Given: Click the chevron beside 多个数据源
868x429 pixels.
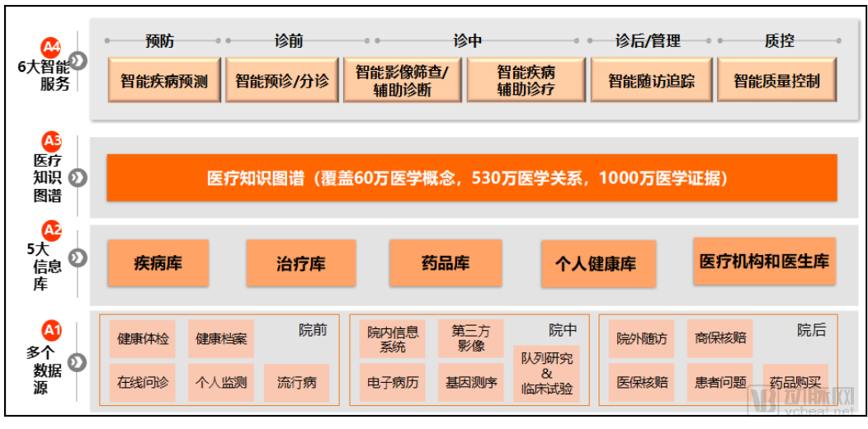Looking at the screenshot, I should [x=78, y=362].
